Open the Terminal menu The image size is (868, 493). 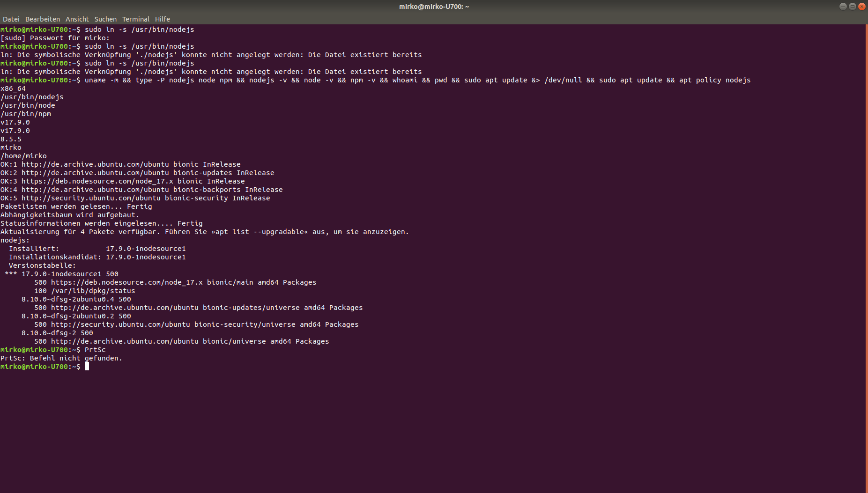pos(136,19)
